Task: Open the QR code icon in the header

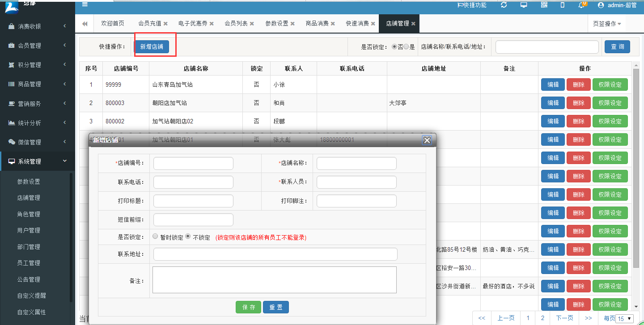Action: click(x=543, y=5)
